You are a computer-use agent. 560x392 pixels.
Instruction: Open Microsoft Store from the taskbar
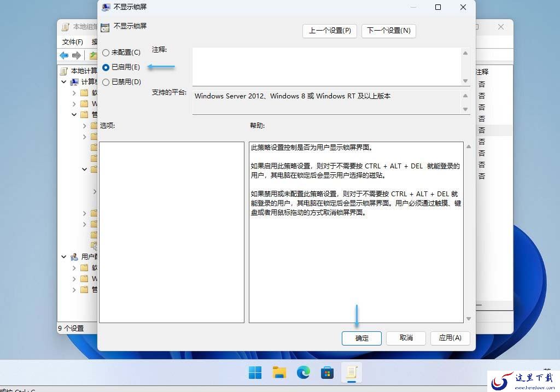click(x=327, y=372)
